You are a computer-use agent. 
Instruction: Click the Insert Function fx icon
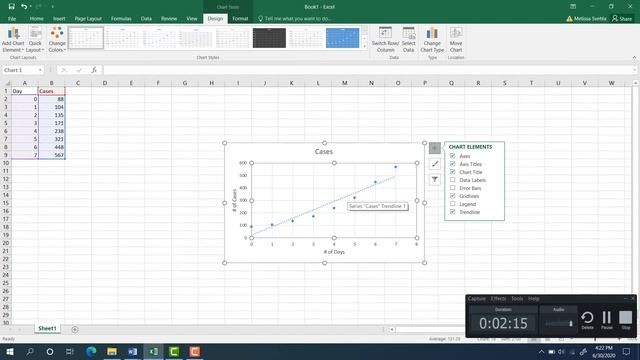pyautogui.click(x=94, y=70)
